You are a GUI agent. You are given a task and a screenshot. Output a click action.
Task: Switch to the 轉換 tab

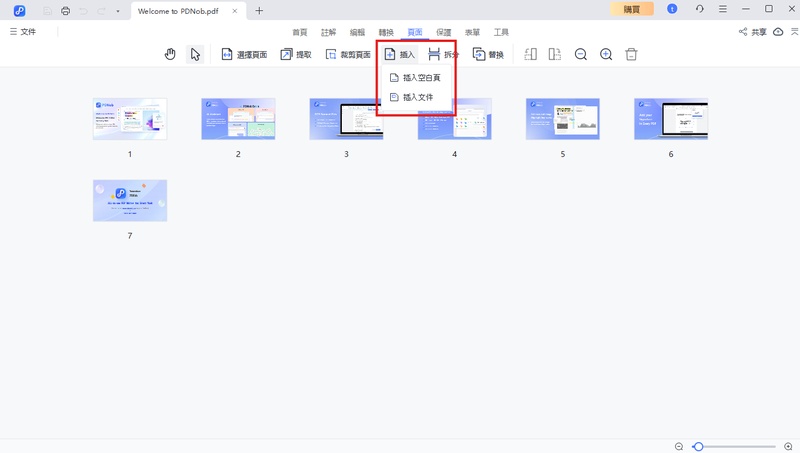point(386,32)
